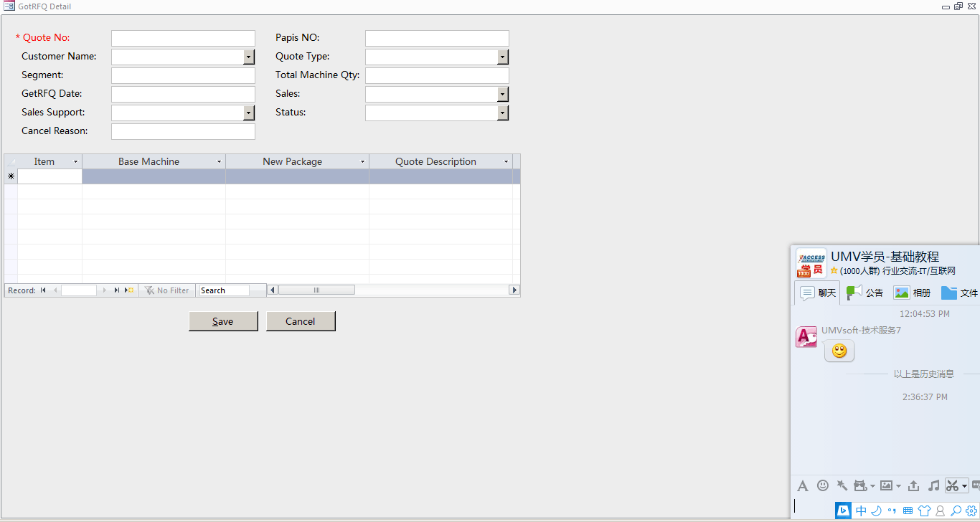Click the screenshot scissors icon
This screenshot has width=980, height=522.
(952, 485)
